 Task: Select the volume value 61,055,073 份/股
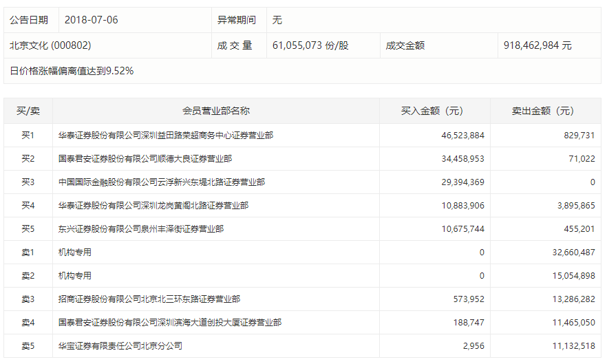coord(310,45)
